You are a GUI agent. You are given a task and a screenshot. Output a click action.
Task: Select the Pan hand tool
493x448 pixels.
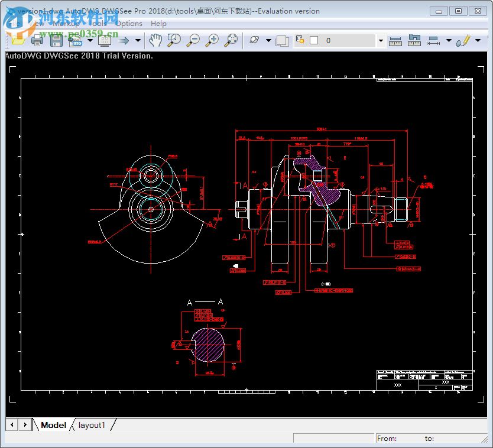coord(155,40)
